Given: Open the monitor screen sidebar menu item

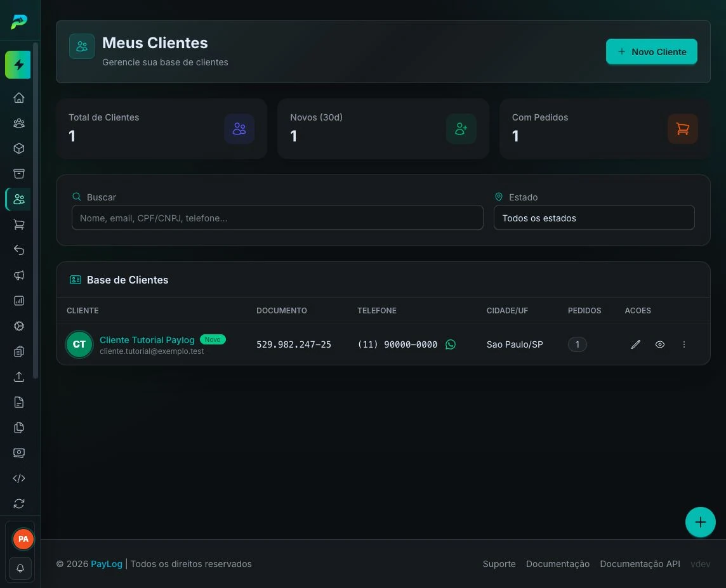Looking at the screenshot, I should tap(19, 453).
